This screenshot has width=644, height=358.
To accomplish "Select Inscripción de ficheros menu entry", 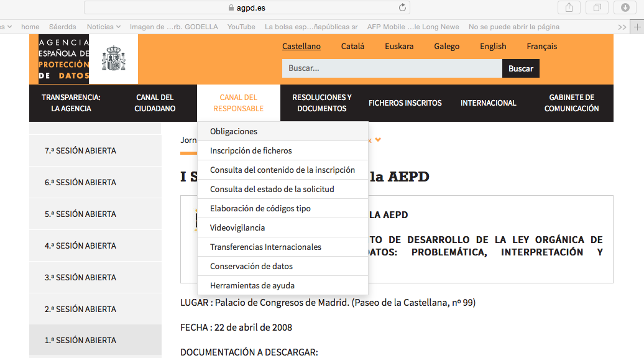I will tap(283, 150).
